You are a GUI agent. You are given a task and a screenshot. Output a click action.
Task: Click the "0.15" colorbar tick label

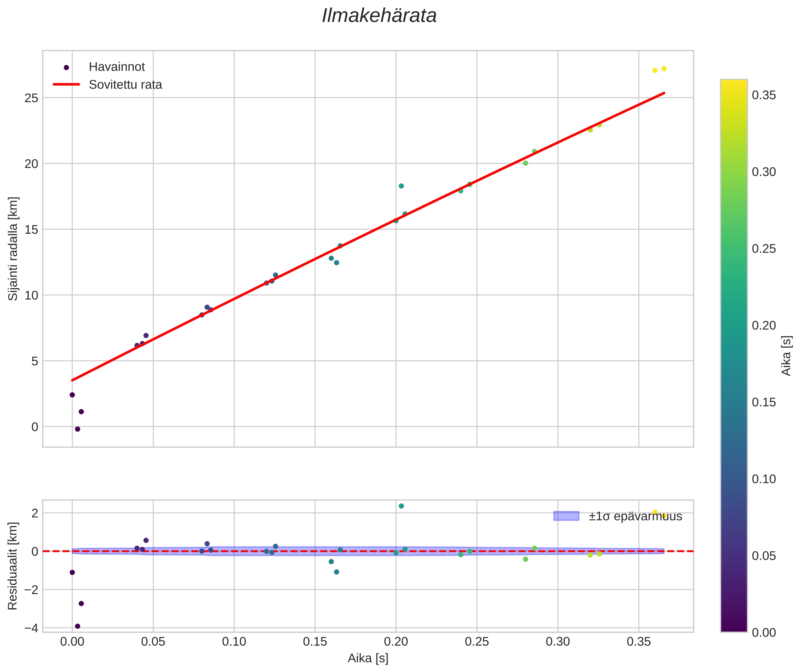pos(764,402)
